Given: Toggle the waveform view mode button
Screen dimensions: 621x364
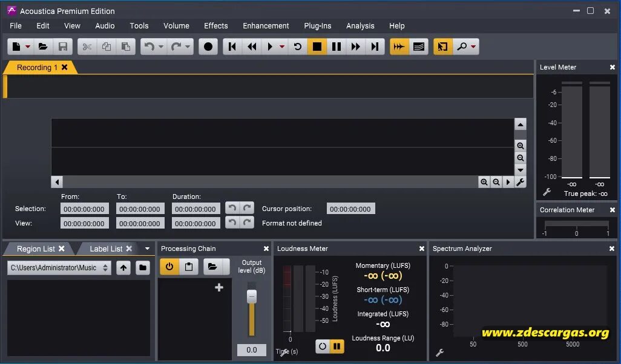Looking at the screenshot, I should (x=399, y=47).
